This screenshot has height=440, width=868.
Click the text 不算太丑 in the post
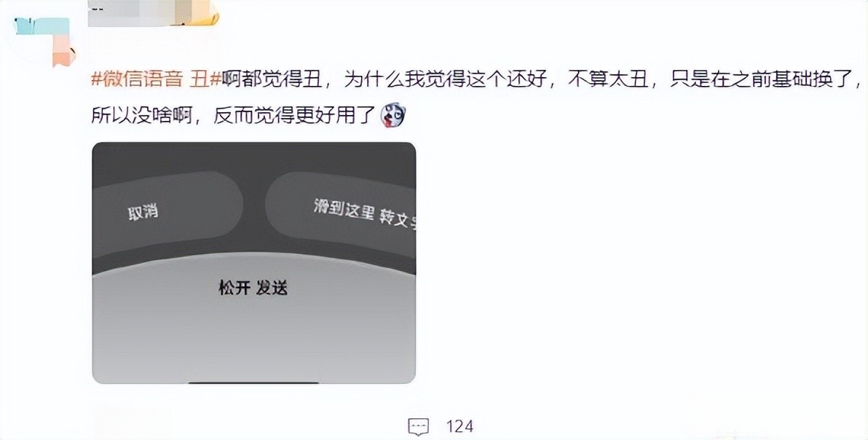[608, 79]
